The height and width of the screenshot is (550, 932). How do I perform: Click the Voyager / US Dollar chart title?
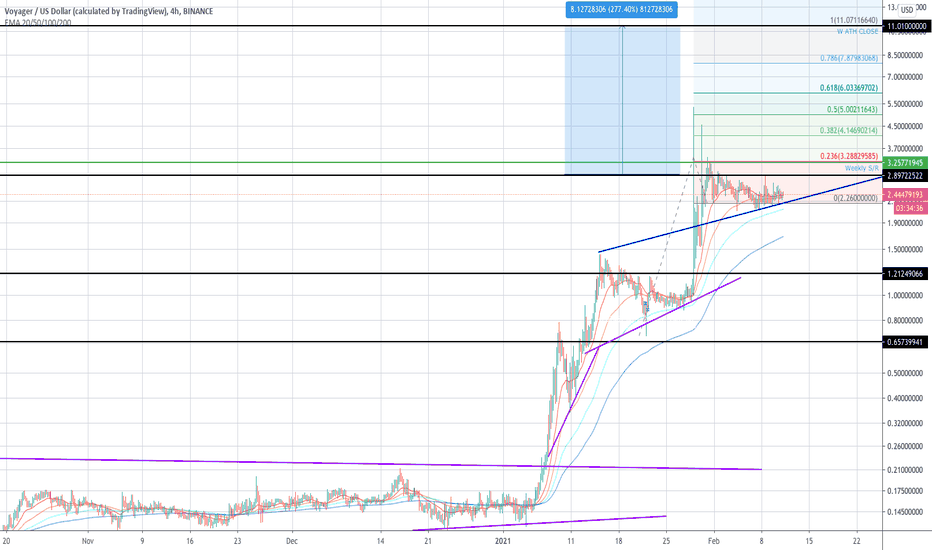[x=108, y=11]
